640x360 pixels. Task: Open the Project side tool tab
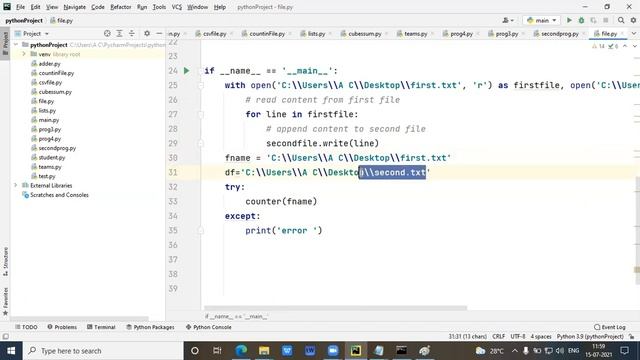(5, 43)
